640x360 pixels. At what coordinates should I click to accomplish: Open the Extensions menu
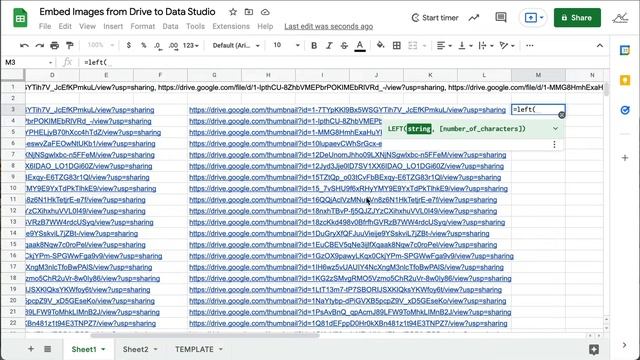(x=231, y=26)
